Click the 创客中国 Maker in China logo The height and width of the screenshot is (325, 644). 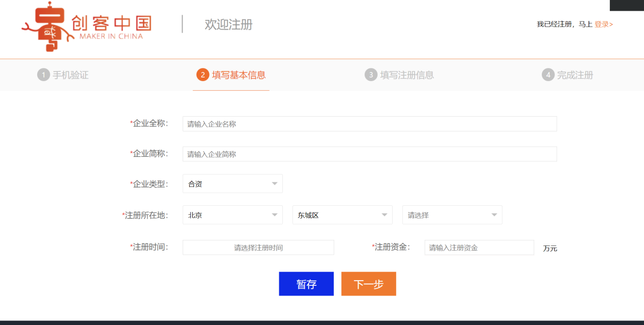coord(86,26)
